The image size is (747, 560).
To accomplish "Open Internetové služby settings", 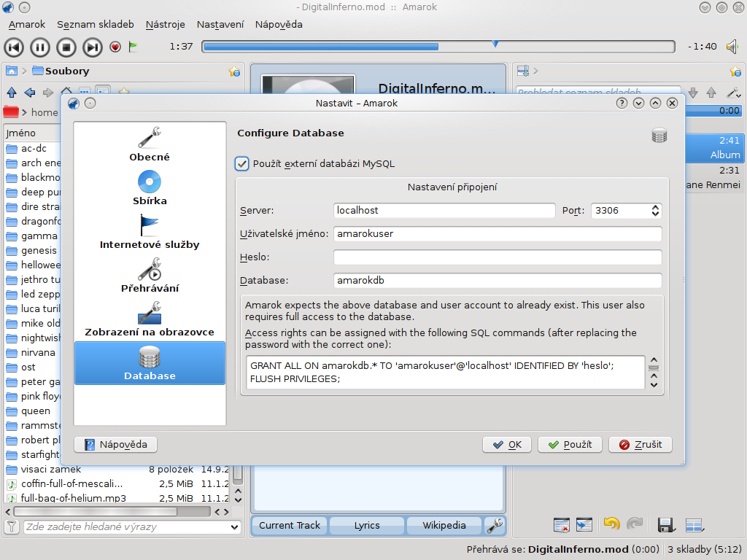I will coord(150,232).
